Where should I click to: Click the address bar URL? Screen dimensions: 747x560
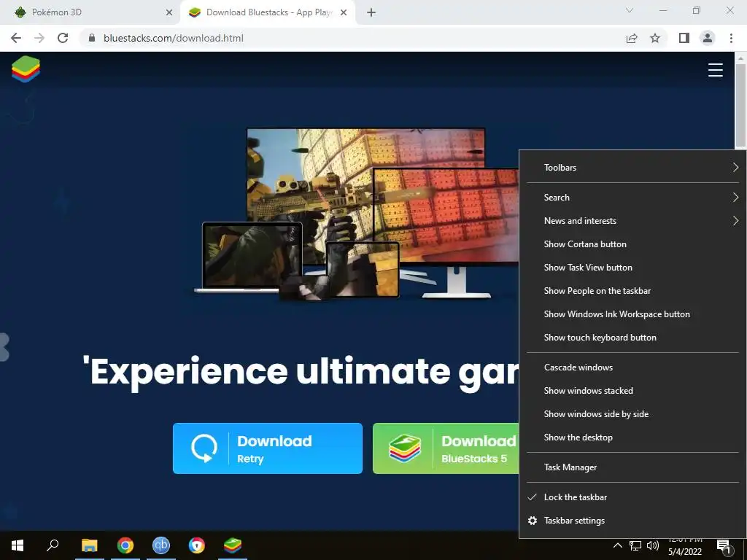tap(174, 38)
